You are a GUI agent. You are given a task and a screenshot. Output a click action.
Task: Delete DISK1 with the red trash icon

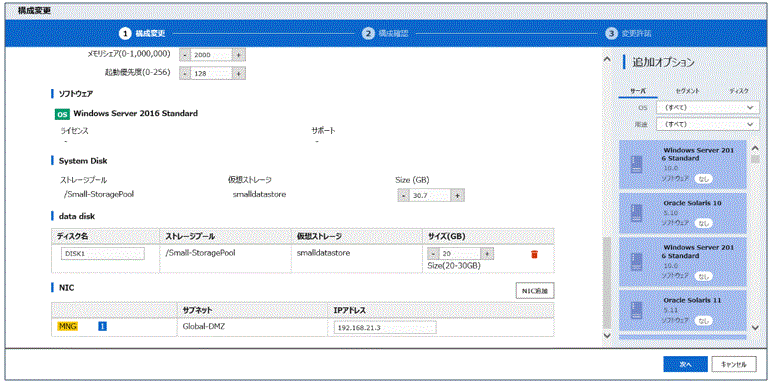[534, 254]
